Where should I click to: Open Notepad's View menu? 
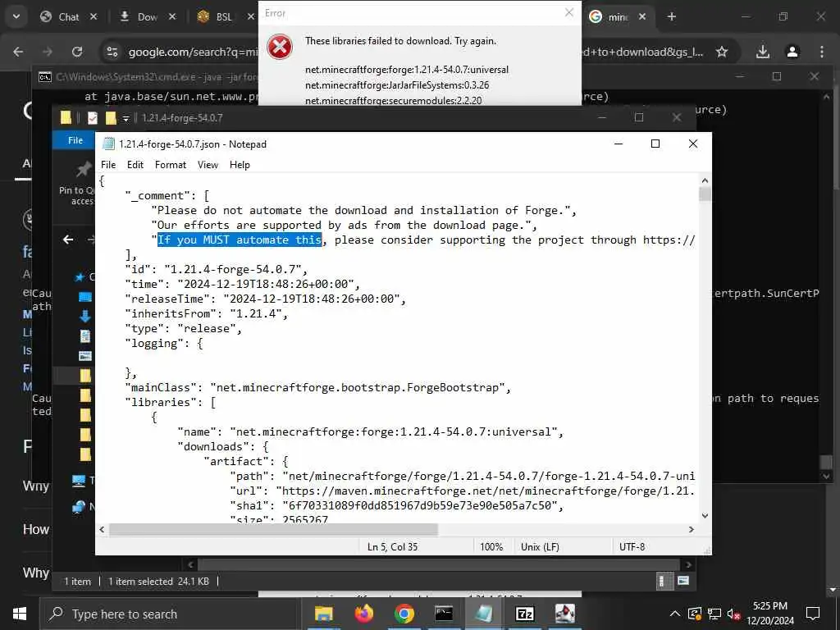[208, 165]
